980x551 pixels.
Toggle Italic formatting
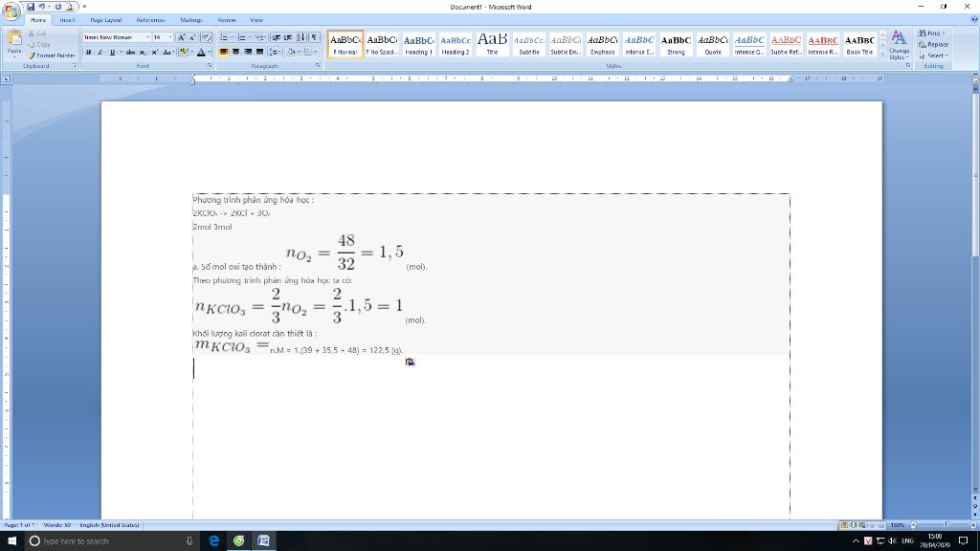[x=100, y=53]
